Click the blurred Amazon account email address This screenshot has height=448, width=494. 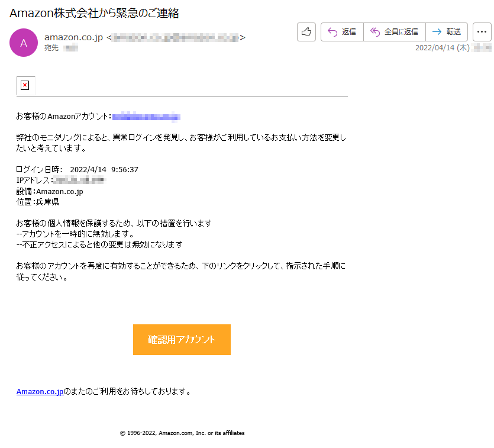(x=146, y=117)
